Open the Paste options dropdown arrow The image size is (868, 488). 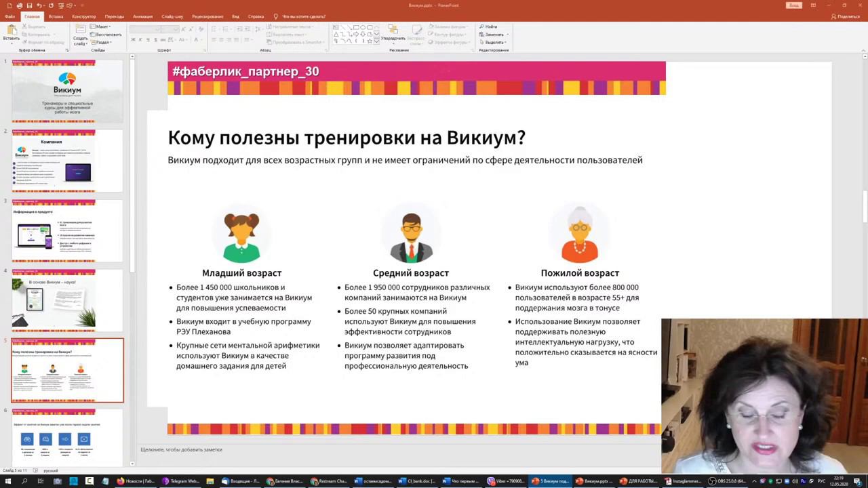click(x=11, y=42)
